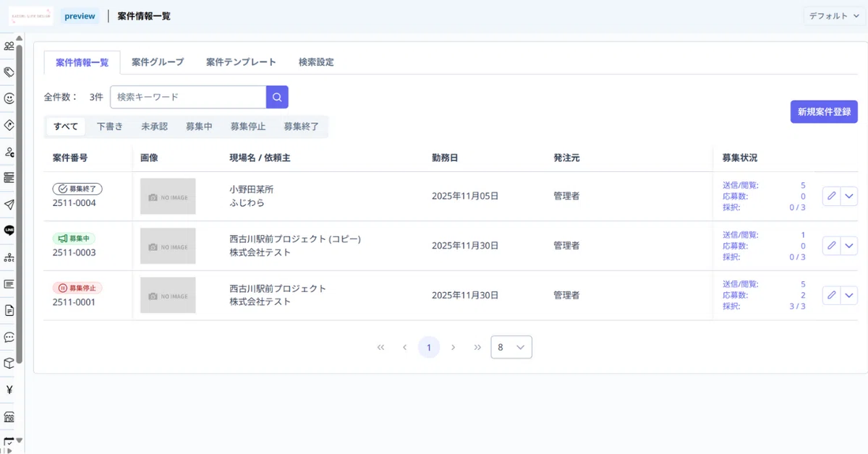The image size is (868, 454).
Task: Edit case 2511-0003 with pencil icon
Action: [x=831, y=246]
